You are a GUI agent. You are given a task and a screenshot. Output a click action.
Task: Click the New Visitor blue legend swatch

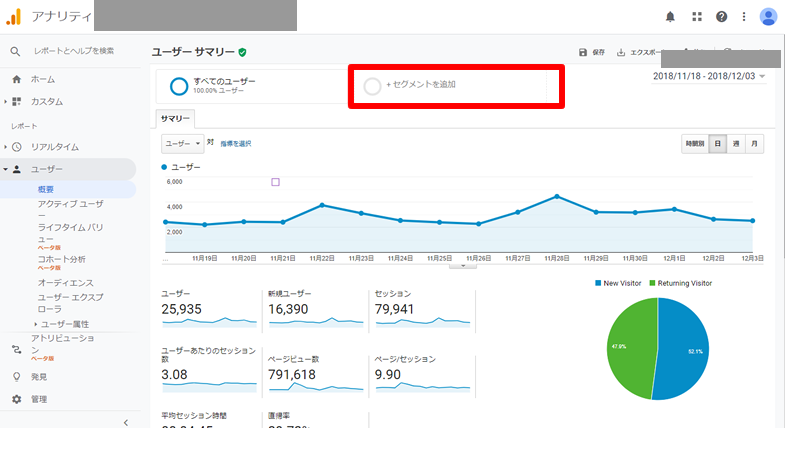tap(598, 283)
